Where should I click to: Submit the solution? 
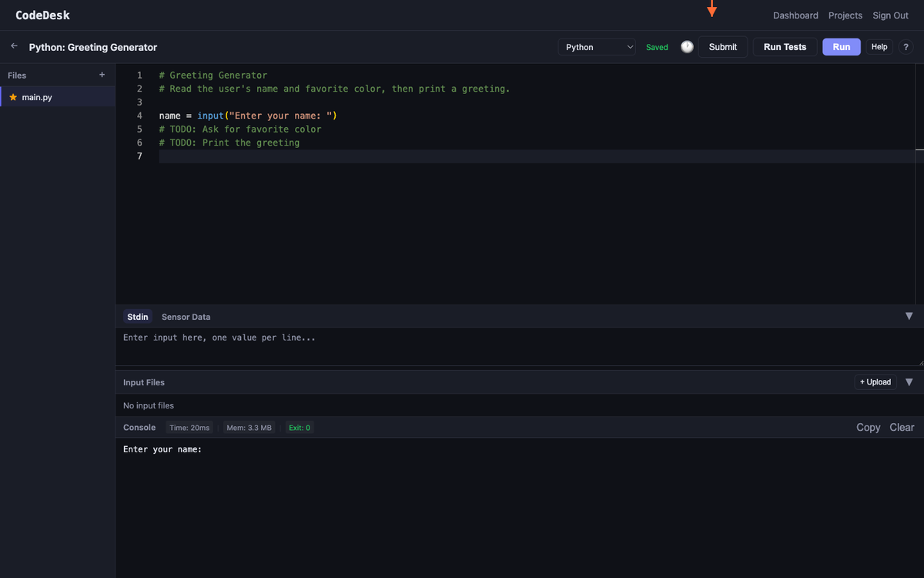(722, 47)
